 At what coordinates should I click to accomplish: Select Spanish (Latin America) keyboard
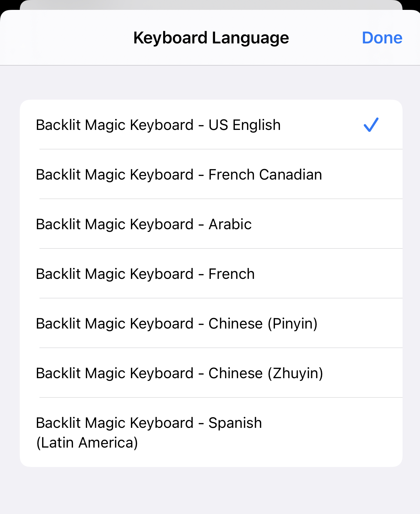tap(149, 432)
